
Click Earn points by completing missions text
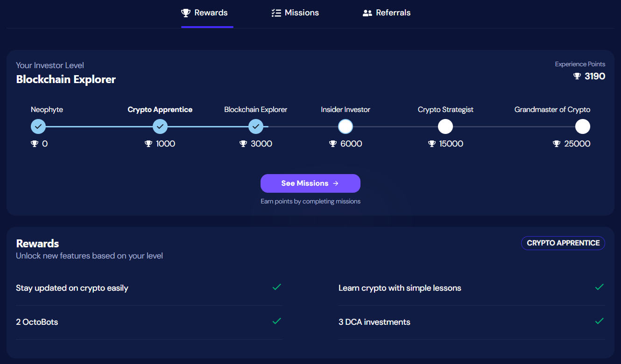click(x=310, y=202)
